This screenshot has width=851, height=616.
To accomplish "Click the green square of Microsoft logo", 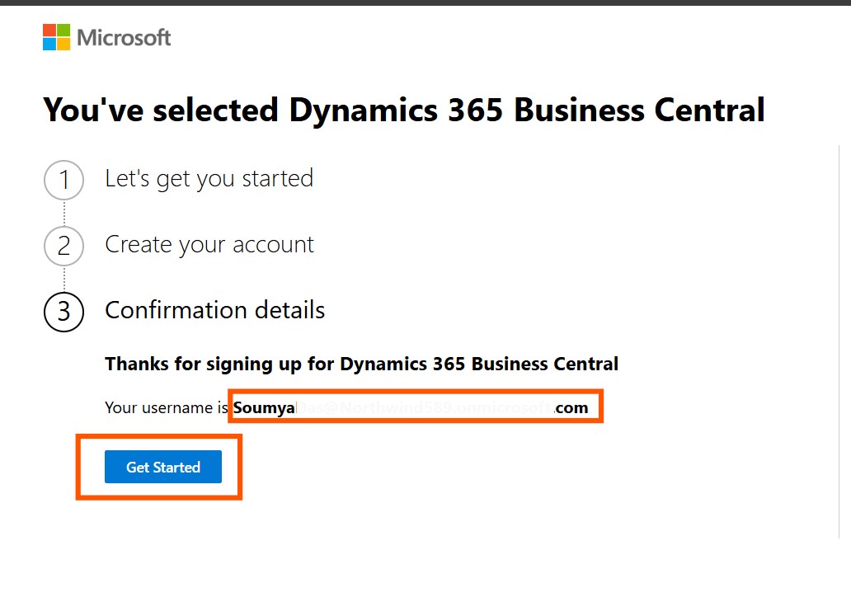I will point(63,31).
